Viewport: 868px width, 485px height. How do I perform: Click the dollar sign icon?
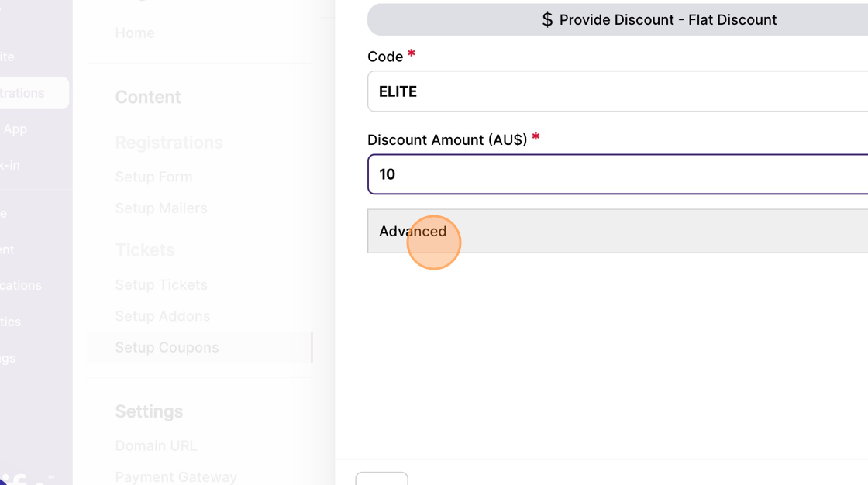(x=547, y=20)
